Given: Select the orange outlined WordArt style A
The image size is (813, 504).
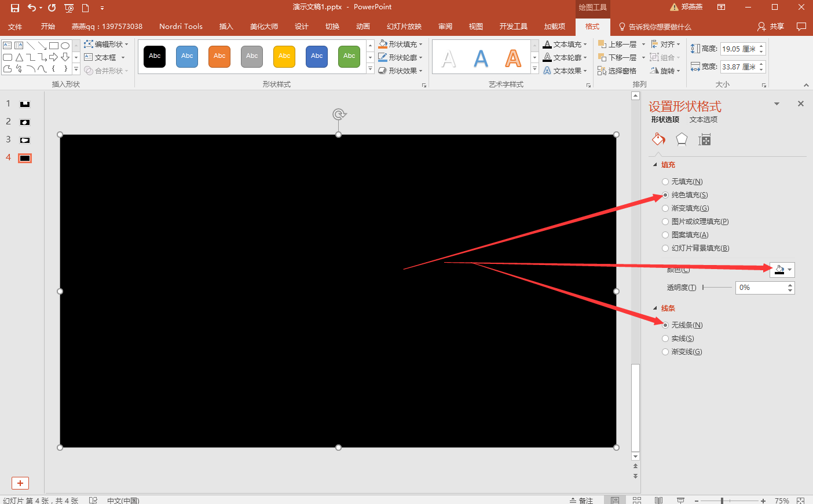Looking at the screenshot, I should [513, 58].
